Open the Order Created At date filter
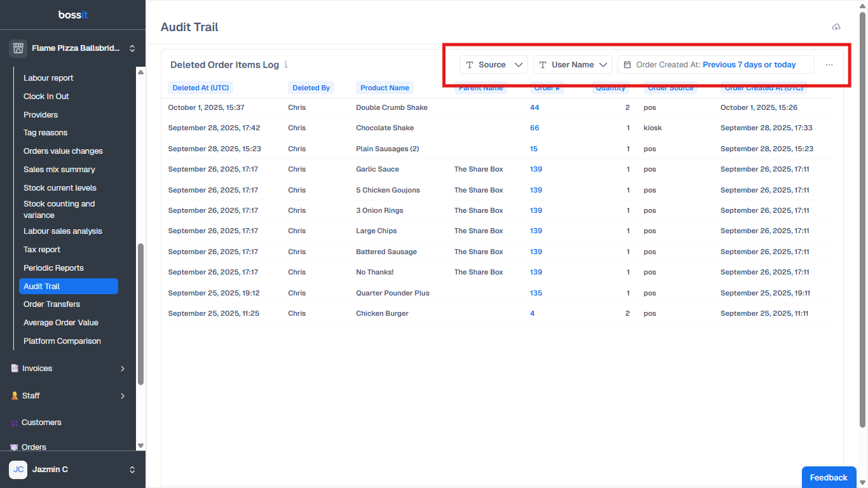868x488 pixels. coord(715,65)
